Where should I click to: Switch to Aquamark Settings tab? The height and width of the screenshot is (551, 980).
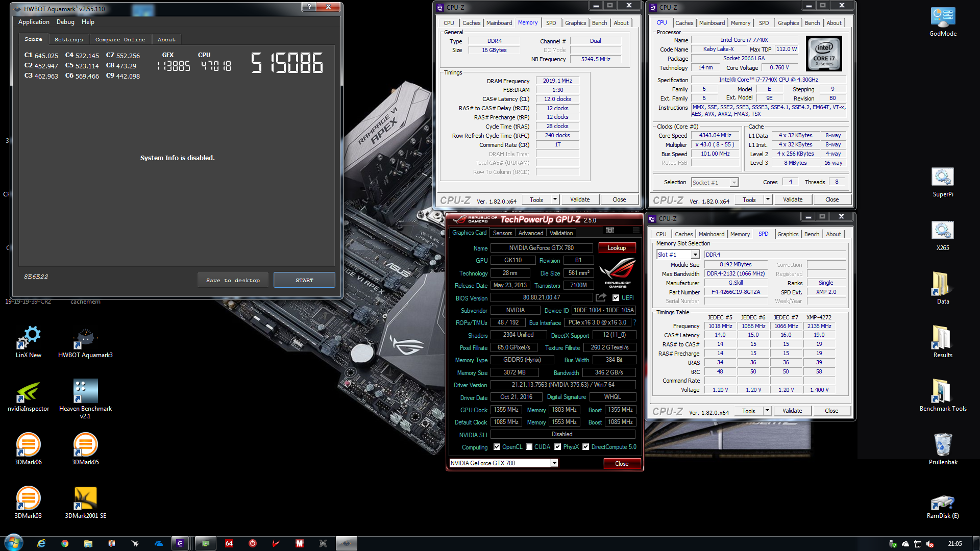[x=69, y=39]
